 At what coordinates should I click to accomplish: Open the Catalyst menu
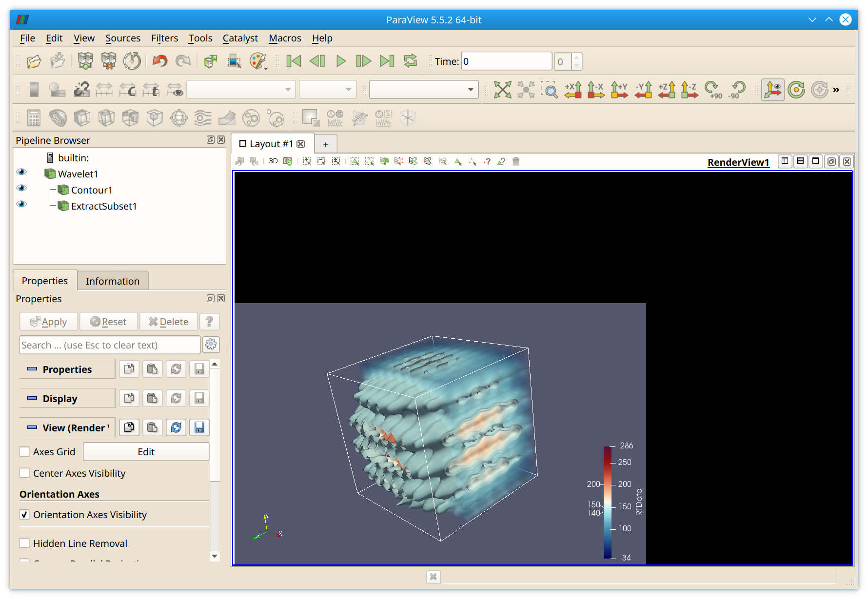click(240, 38)
